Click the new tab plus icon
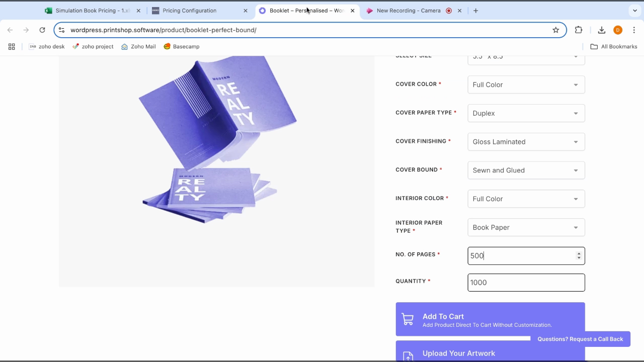Image resolution: width=644 pixels, height=362 pixels. click(x=475, y=11)
